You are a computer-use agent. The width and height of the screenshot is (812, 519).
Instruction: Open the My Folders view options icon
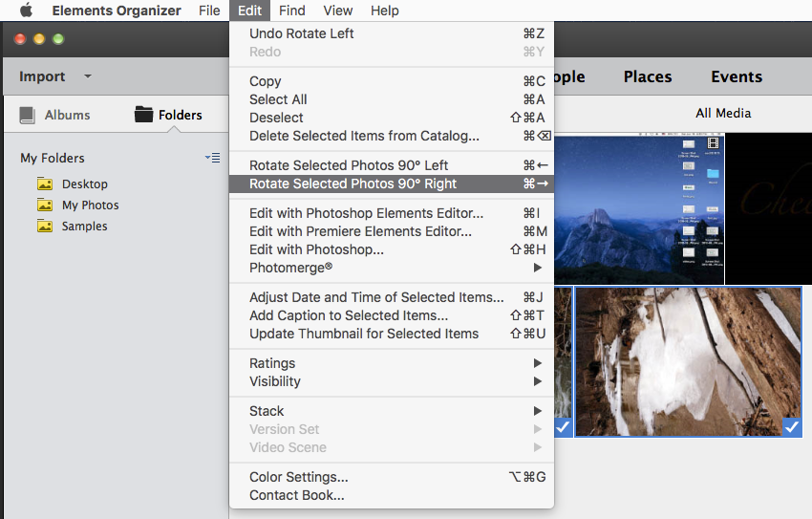pyautogui.click(x=212, y=158)
